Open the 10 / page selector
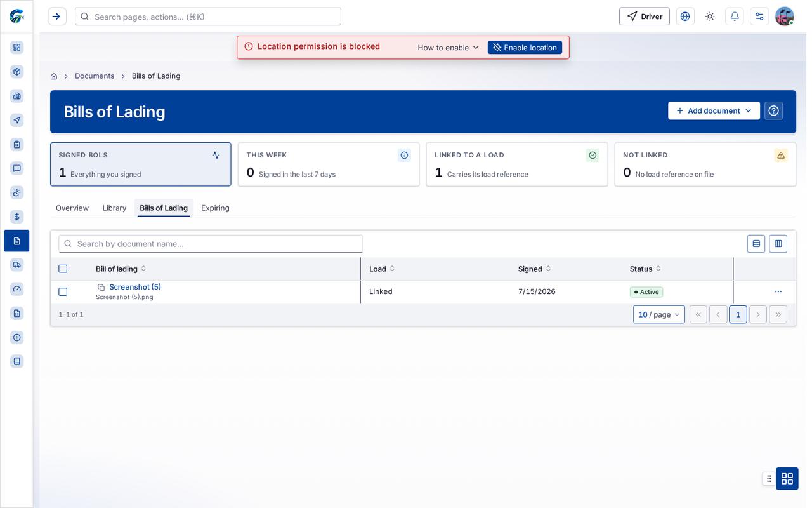Image resolution: width=812 pixels, height=508 pixels. [659, 314]
